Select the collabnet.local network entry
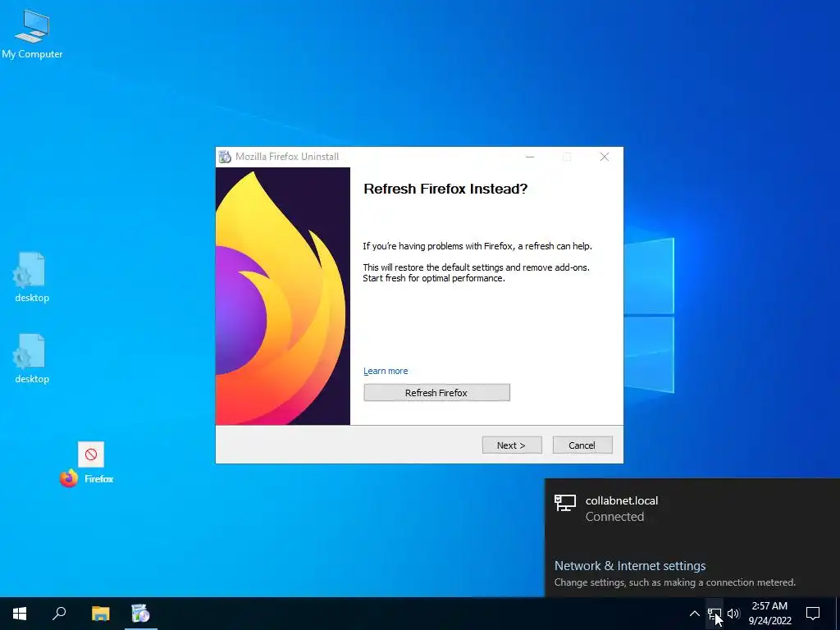 692,509
